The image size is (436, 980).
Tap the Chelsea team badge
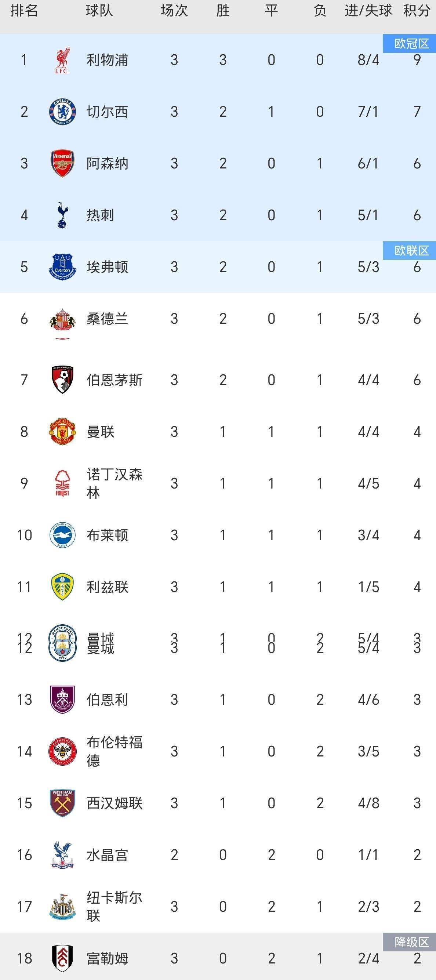62,112
